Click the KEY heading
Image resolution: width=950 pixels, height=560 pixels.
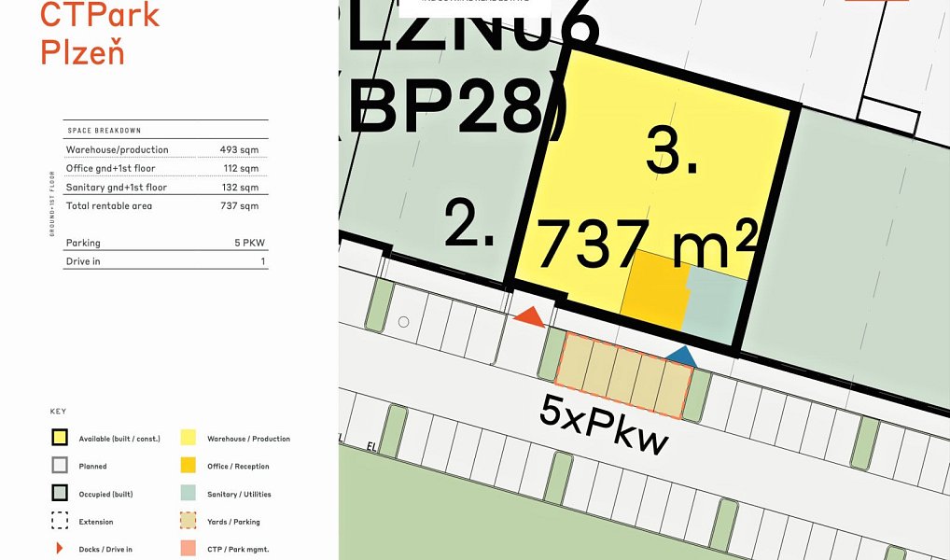tap(58, 412)
